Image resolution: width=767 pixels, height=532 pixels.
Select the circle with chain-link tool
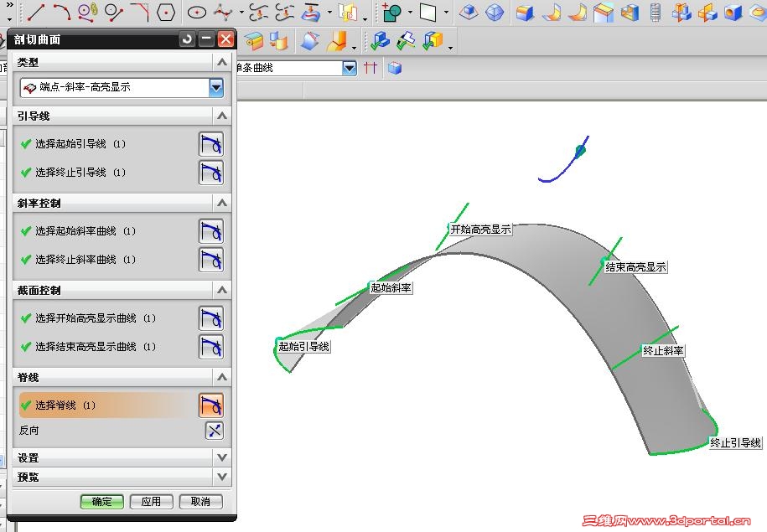pos(88,12)
